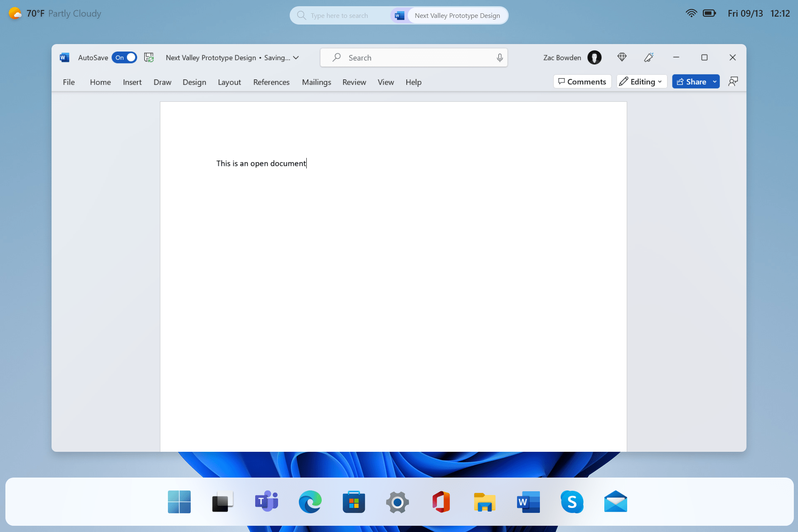This screenshot has height=532, width=798.
Task: Select the microphone dictation icon
Action: [499, 57]
